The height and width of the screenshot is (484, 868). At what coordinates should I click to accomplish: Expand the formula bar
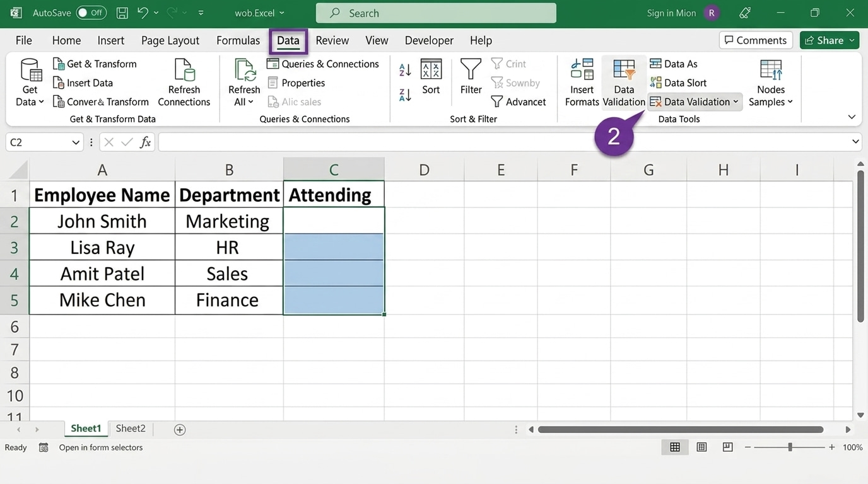(855, 142)
